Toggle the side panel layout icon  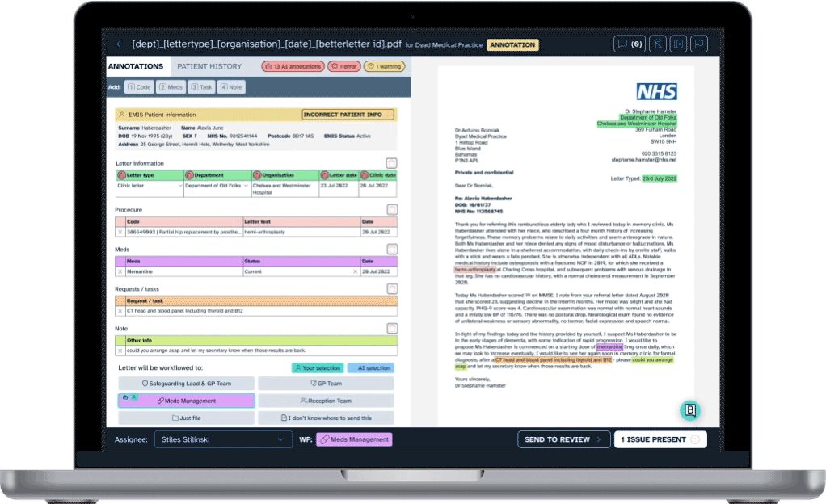679,44
